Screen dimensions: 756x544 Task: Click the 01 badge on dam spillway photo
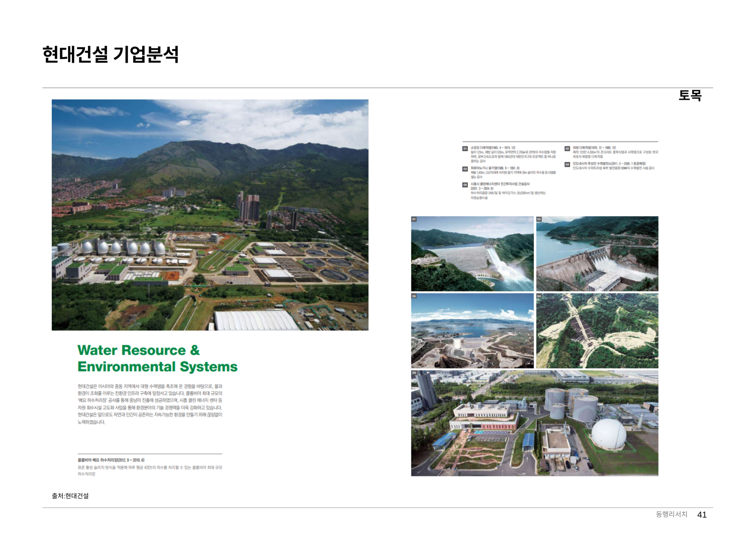point(414,219)
